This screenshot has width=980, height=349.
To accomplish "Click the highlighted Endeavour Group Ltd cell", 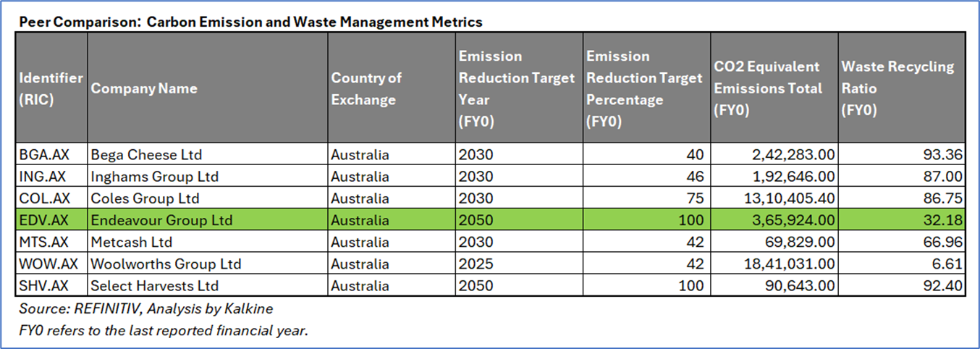I will pos(208,219).
